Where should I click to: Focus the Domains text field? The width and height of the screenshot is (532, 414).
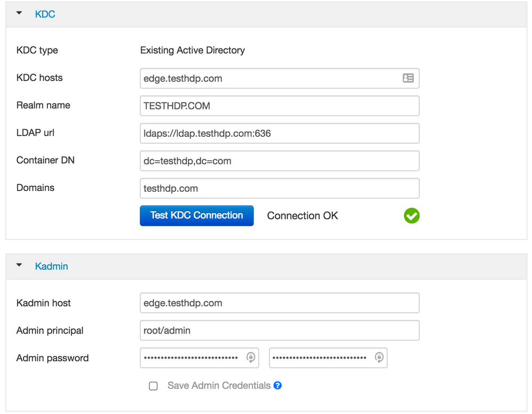pyautogui.click(x=280, y=188)
